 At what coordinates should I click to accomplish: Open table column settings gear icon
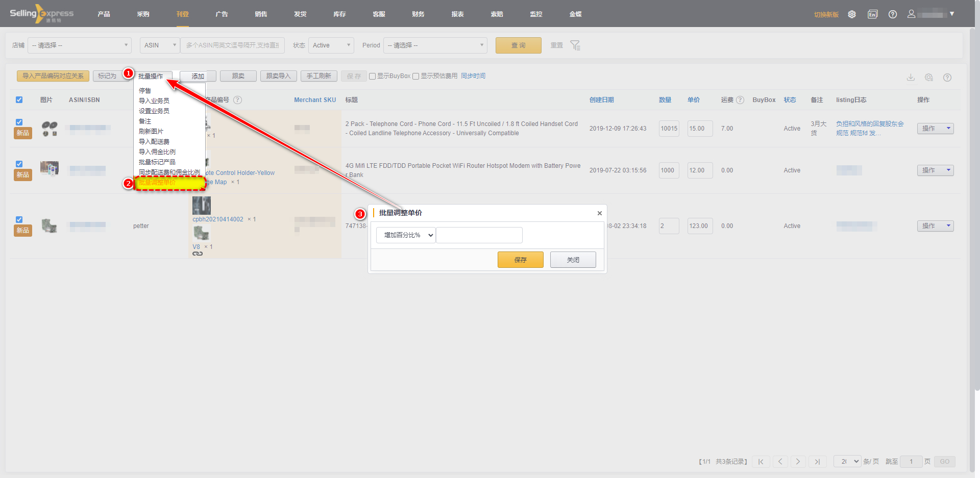tap(929, 78)
